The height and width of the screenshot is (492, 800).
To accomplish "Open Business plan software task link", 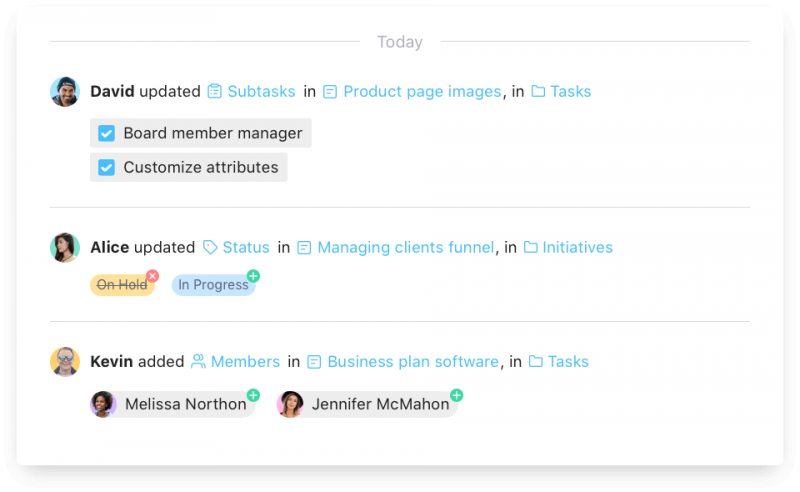I will click(x=412, y=361).
